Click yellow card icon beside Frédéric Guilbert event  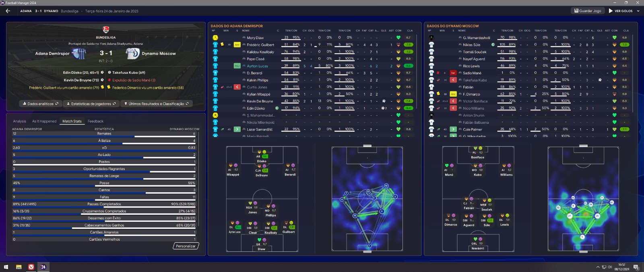pyautogui.click(x=102, y=87)
